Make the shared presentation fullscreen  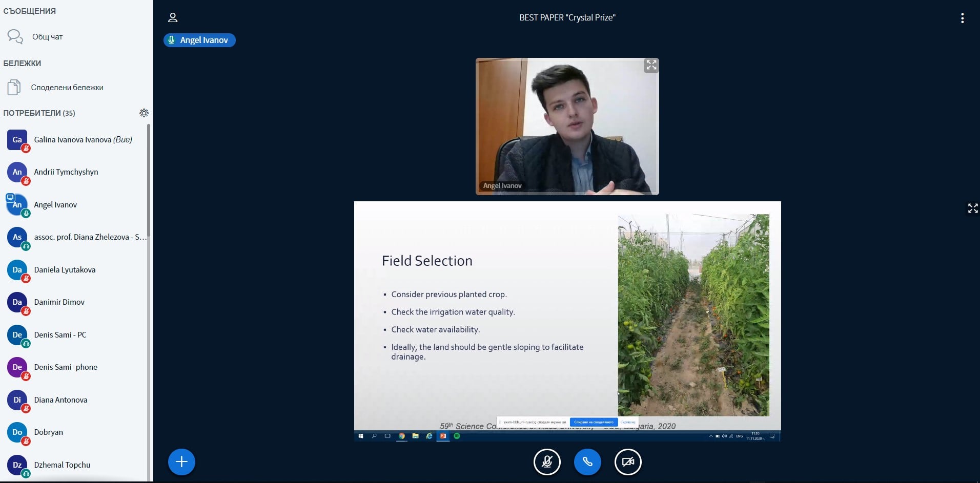(972, 208)
